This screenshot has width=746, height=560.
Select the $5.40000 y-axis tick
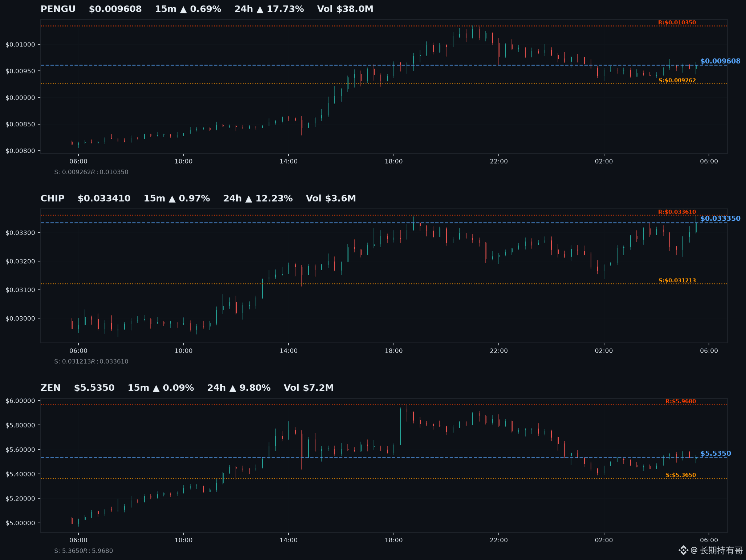[x=20, y=474]
